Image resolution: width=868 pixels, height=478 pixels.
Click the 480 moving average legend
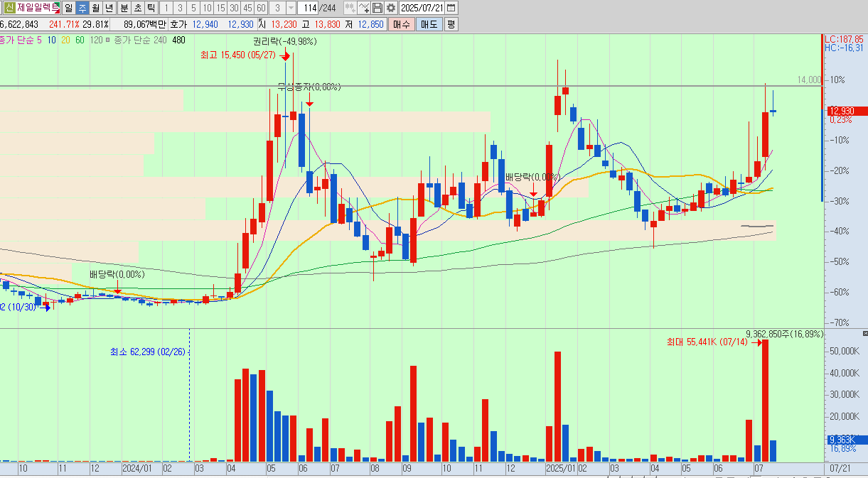pos(178,40)
